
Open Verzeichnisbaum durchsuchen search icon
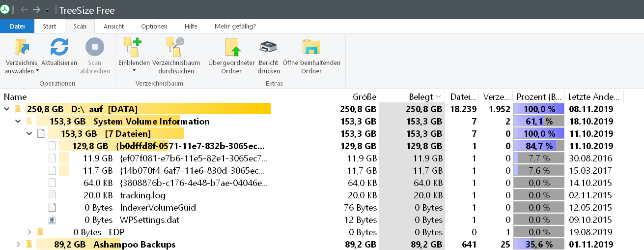click(176, 48)
